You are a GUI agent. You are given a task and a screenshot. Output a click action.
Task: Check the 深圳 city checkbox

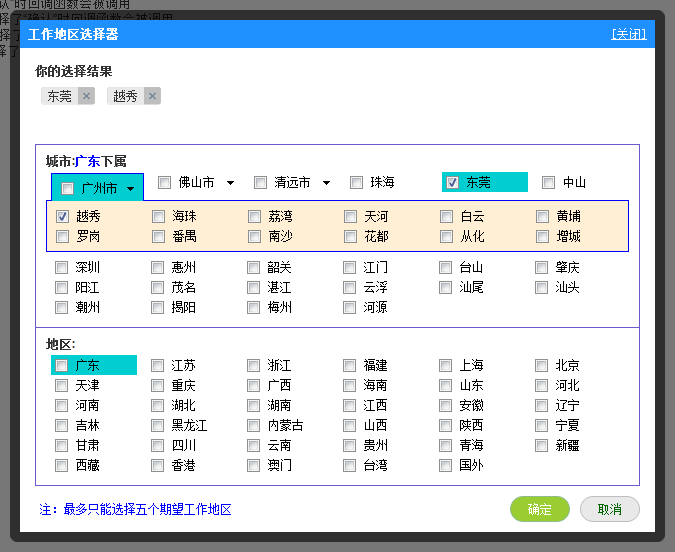click(62, 267)
